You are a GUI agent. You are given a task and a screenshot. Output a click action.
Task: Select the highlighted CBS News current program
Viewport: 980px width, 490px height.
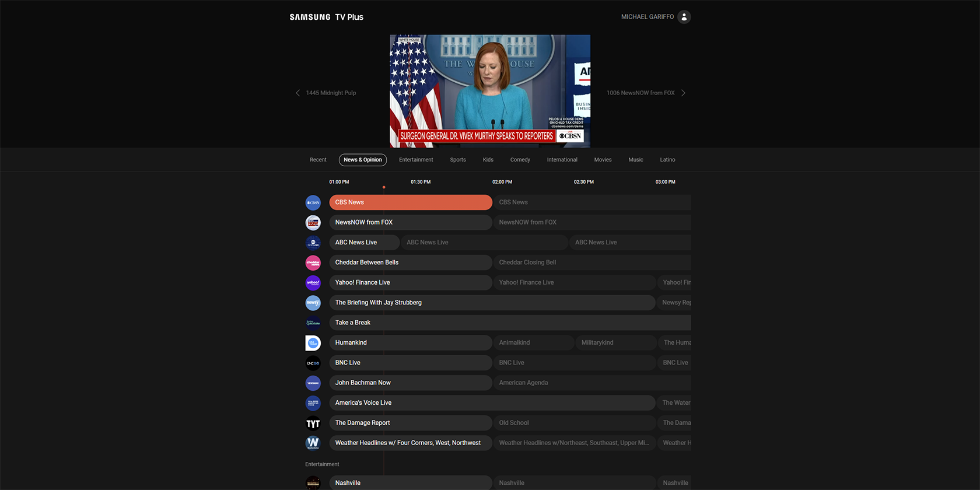click(411, 202)
